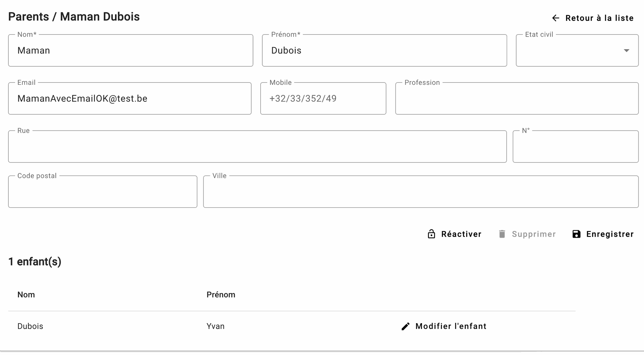Click the floppy disk save icon
Viewport: 644px width, 355px height.
[x=576, y=234]
